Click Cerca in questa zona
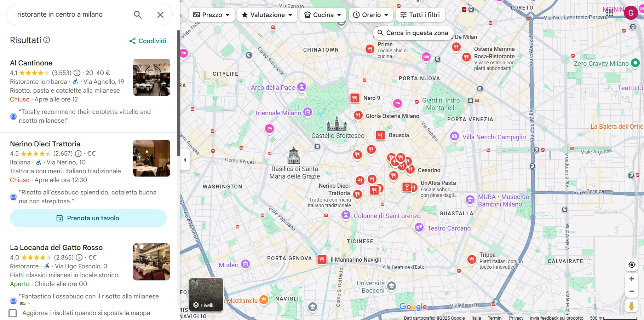The image size is (644, 320). (x=413, y=33)
